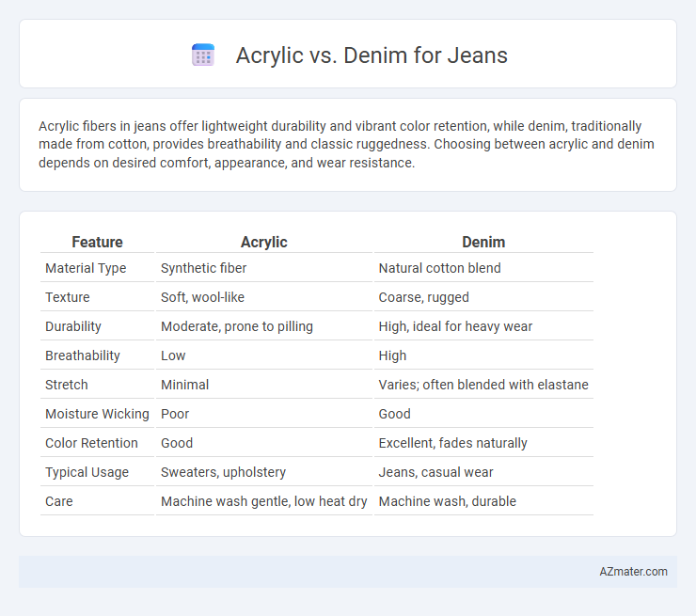Click the title "Acrylic vs. Denim for Jeans"
Viewport: 696px width, 616px height.
pyautogui.click(x=372, y=55)
